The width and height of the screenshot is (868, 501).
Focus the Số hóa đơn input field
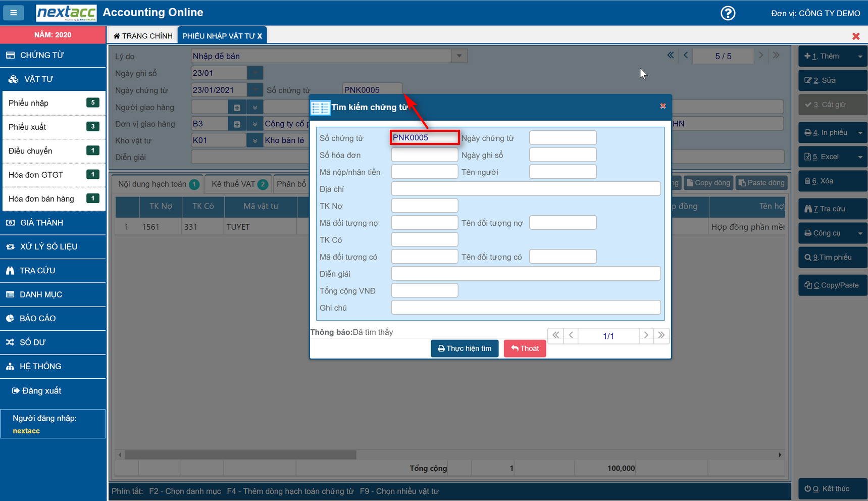pos(424,155)
